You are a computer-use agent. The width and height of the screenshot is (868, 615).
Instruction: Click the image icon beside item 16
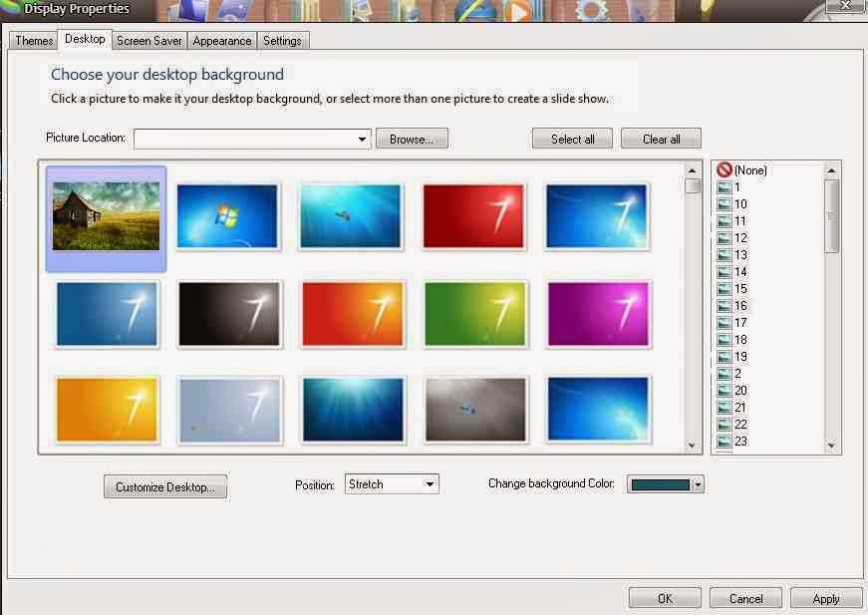coord(724,306)
